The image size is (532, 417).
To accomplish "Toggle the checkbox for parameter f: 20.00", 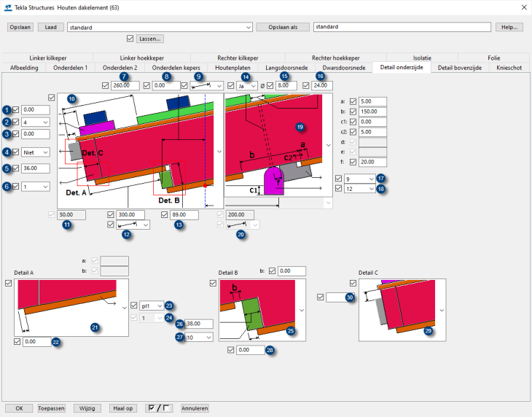I will 353,162.
